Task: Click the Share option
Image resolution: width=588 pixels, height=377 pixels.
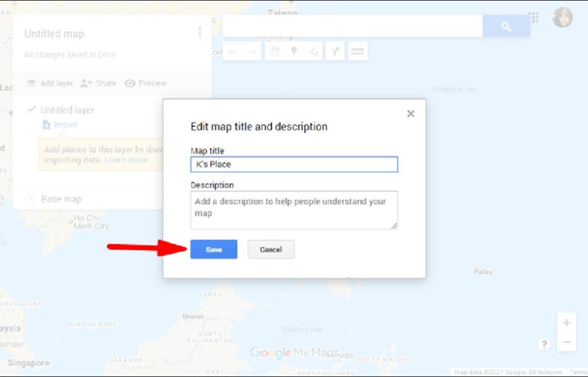Action: point(98,83)
